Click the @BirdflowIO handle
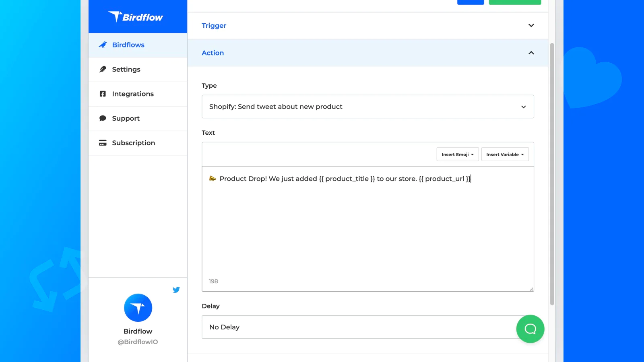644x362 pixels. click(x=138, y=342)
